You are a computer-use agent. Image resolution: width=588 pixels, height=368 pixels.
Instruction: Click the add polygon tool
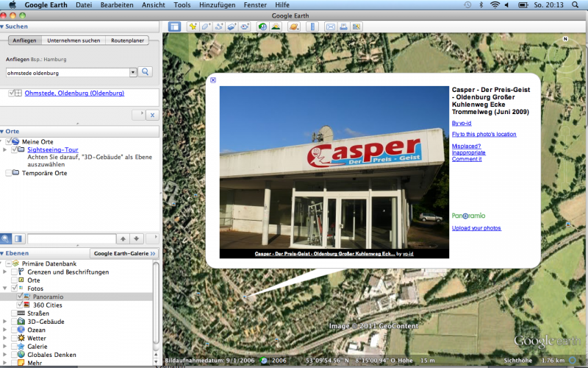point(207,26)
